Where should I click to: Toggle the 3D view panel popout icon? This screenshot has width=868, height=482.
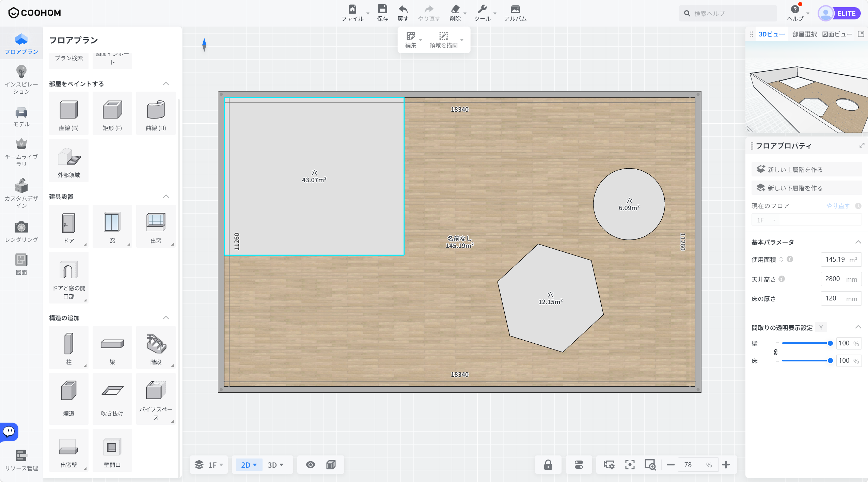pyautogui.click(x=861, y=34)
